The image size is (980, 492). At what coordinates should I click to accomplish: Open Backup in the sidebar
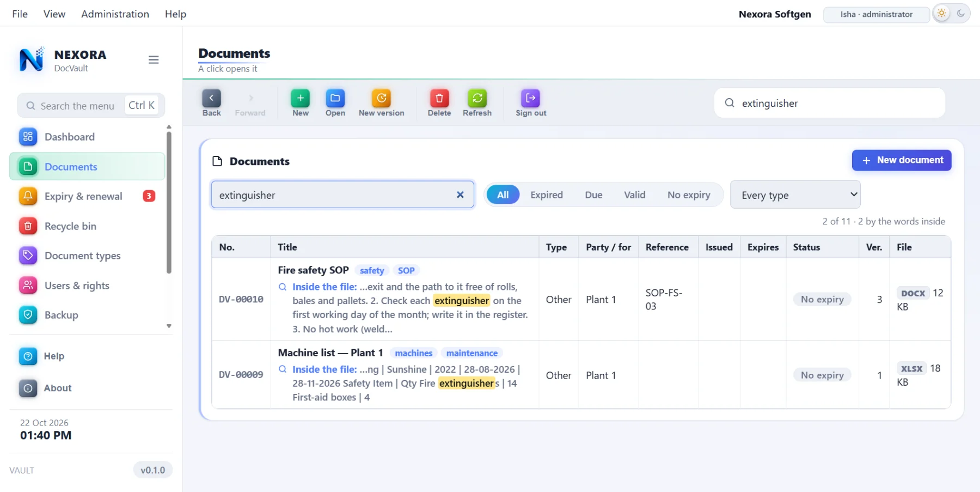[87, 315]
